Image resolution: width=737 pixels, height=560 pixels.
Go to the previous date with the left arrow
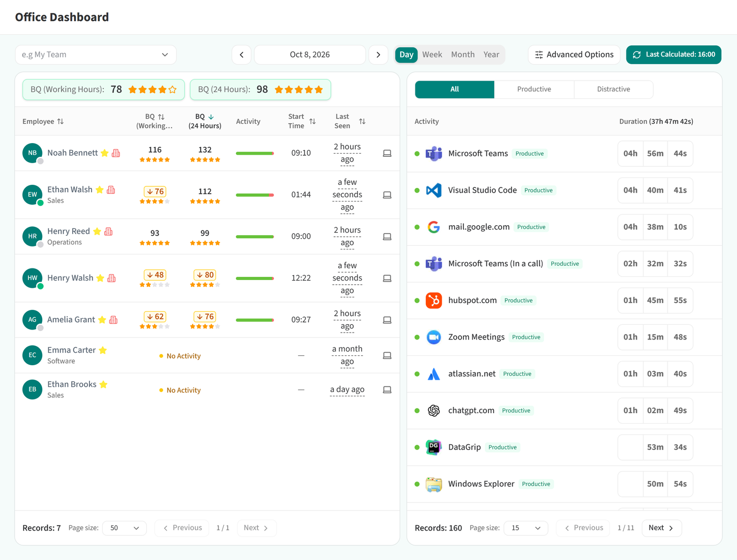tap(242, 55)
